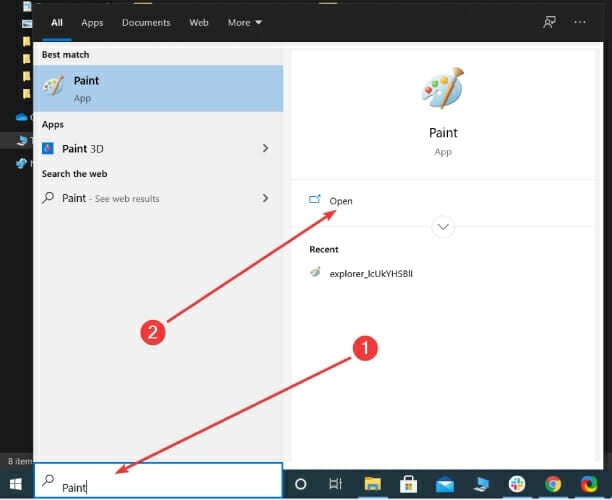Launch File Explorer from the taskbar

372,484
